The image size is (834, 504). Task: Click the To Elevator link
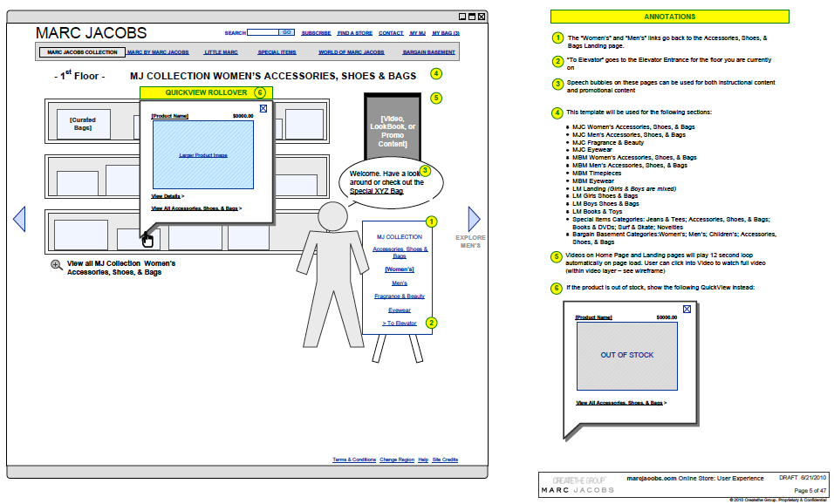(400, 324)
